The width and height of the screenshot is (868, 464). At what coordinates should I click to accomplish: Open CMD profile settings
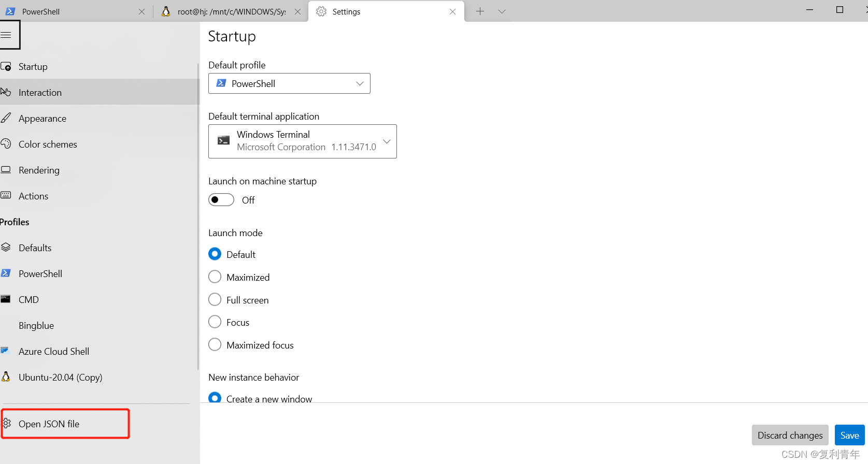(x=98, y=299)
